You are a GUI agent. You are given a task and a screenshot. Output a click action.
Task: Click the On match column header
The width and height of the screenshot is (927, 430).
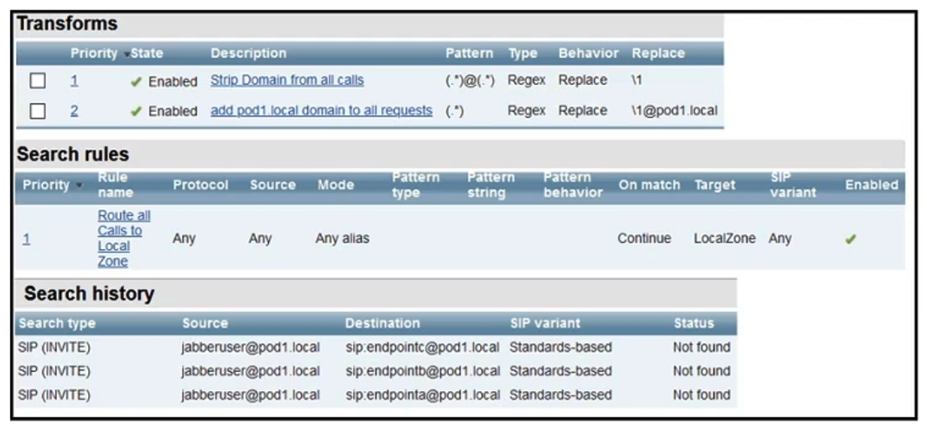click(649, 185)
